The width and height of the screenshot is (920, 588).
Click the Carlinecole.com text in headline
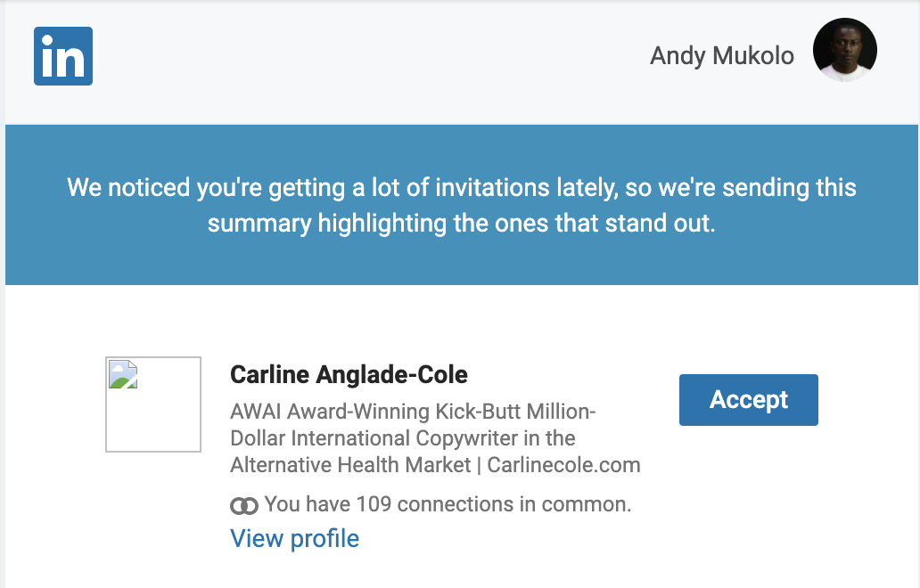[x=563, y=465]
